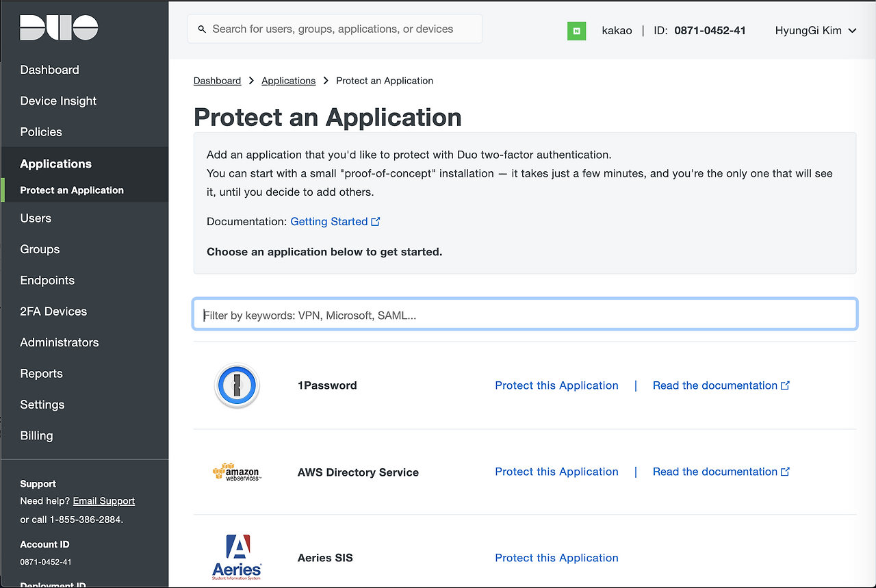Click the Duo logo in the sidebar
This screenshot has height=588, width=876.
[x=59, y=27]
